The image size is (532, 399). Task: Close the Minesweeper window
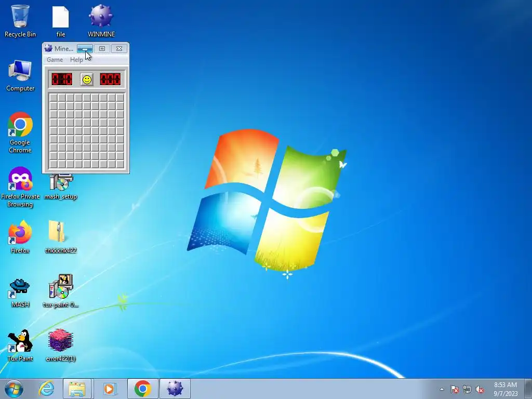tap(119, 48)
